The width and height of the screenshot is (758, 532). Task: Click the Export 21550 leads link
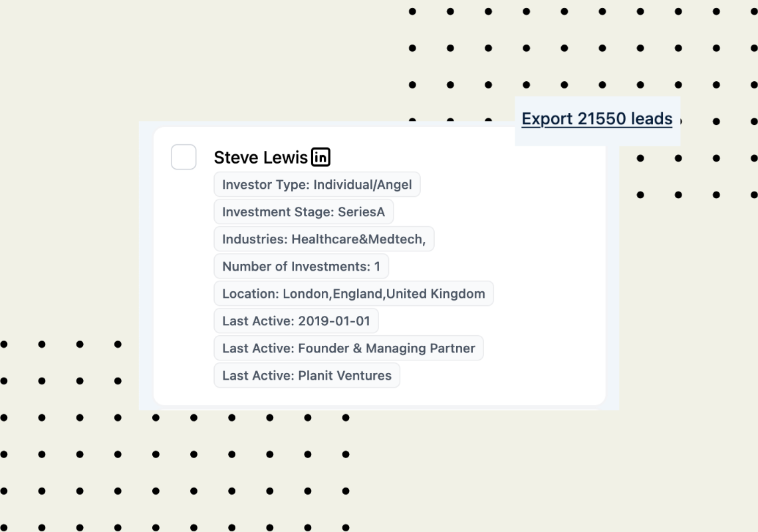coord(597,119)
